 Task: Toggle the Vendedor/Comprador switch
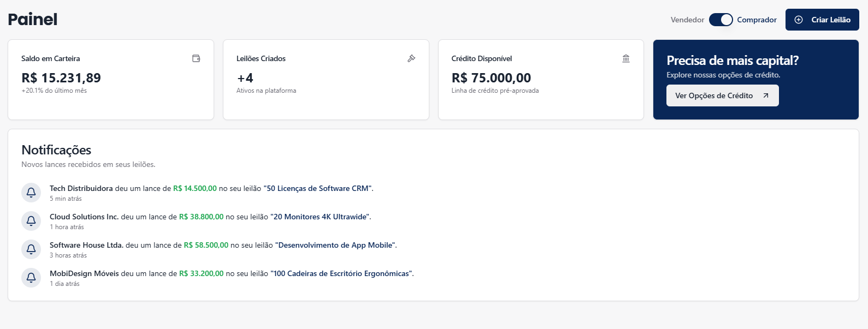[x=721, y=20]
